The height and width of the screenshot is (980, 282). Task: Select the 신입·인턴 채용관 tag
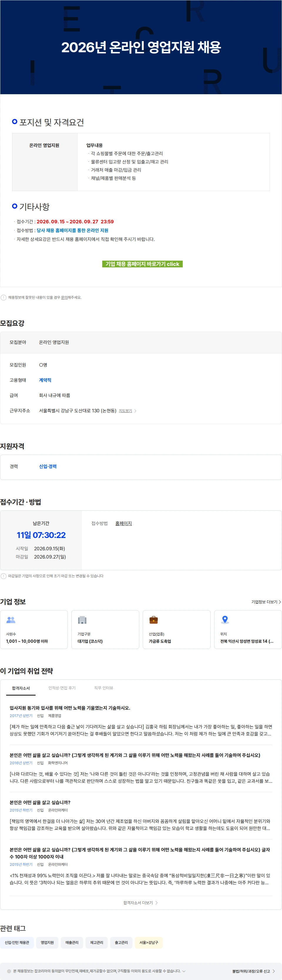[x=17, y=942]
